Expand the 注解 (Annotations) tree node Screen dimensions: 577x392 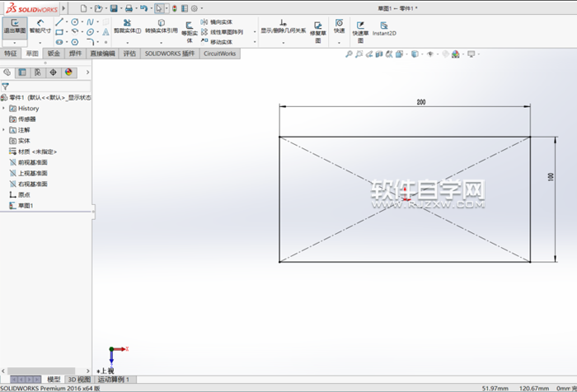pos(3,130)
